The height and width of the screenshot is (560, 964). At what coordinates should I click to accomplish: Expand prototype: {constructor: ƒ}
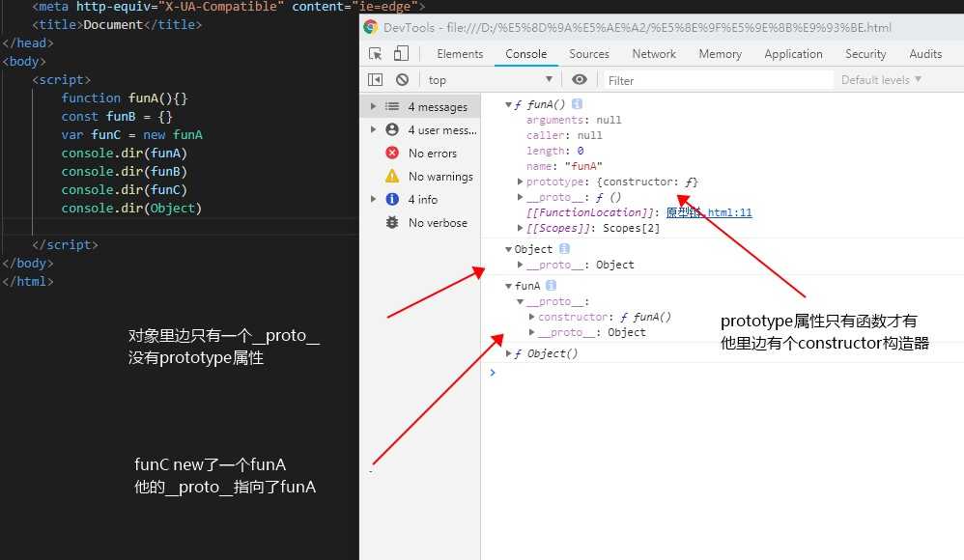(520, 182)
